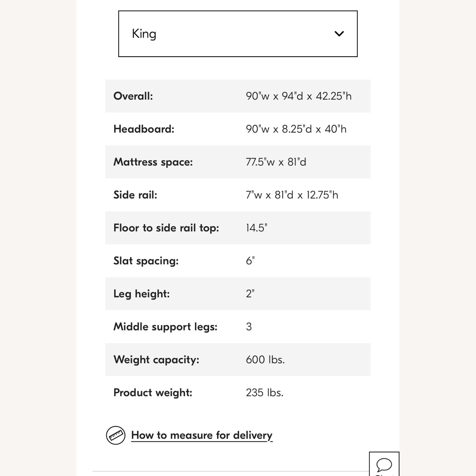Viewport: 476px width, 476px height.
Task: Click the chevron arrow in size selector
Action: click(x=339, y=34)
